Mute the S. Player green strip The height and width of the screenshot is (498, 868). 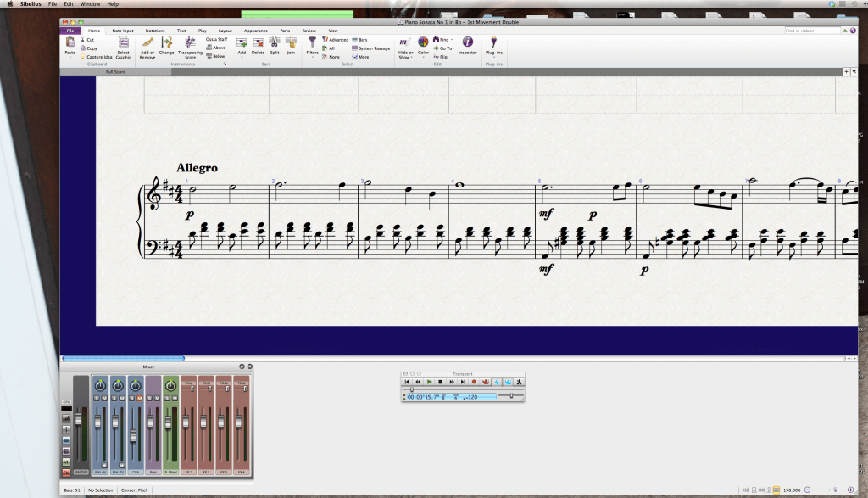click(175, 398)
